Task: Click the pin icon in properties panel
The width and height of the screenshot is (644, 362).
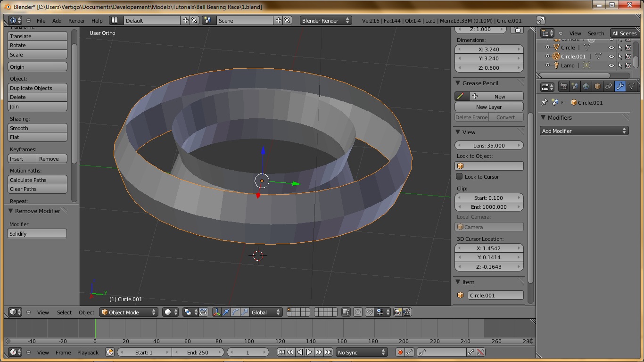Action: tap(545, 102)
